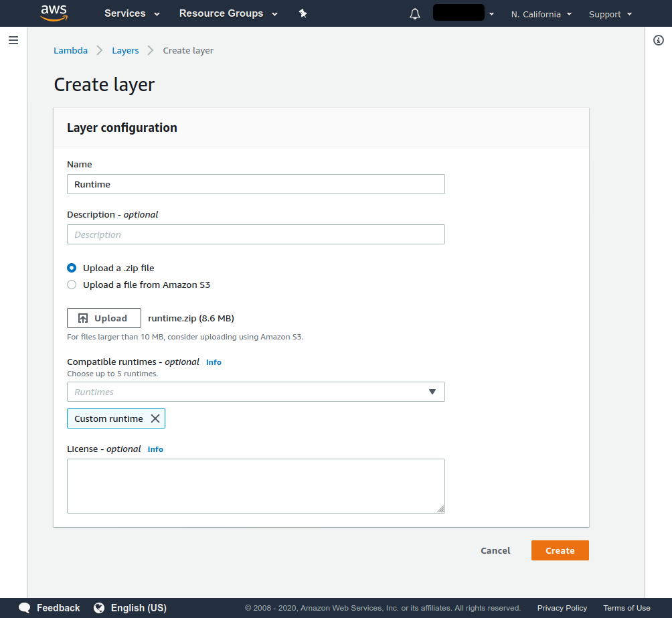Screen dimensions: 672x618
Task: Click the Upload file button
Action: [x=104, y=318]
